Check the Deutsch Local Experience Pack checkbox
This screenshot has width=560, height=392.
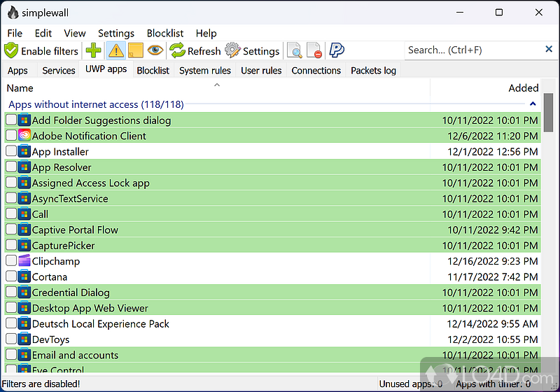tap(11, 323)
